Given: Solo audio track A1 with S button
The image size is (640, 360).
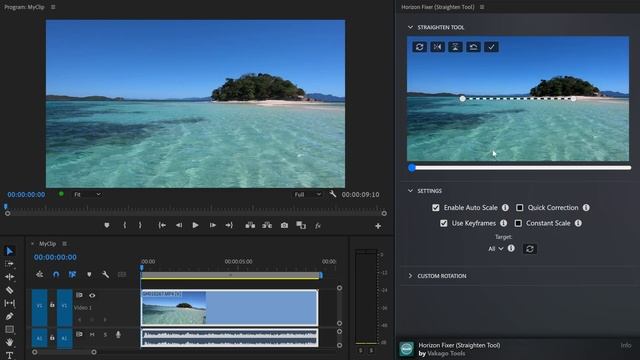Looking at the screenshot, I should (x=105, y=335).
